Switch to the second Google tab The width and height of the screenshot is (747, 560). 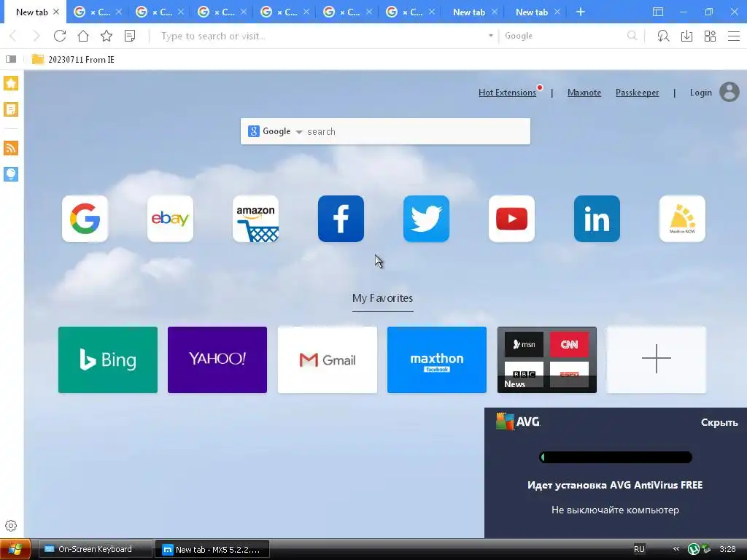pyautogui.click(x=155, y=12)
